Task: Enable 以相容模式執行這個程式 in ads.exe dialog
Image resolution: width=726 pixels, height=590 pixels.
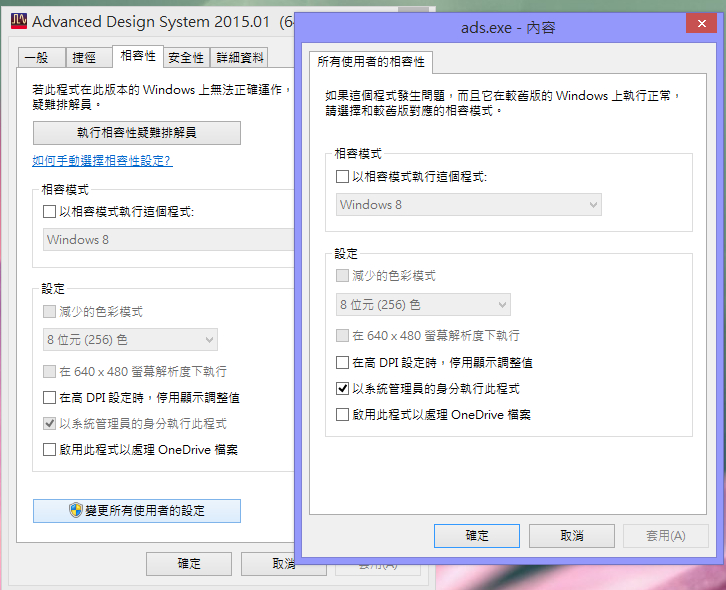Action: pos(342,176)
